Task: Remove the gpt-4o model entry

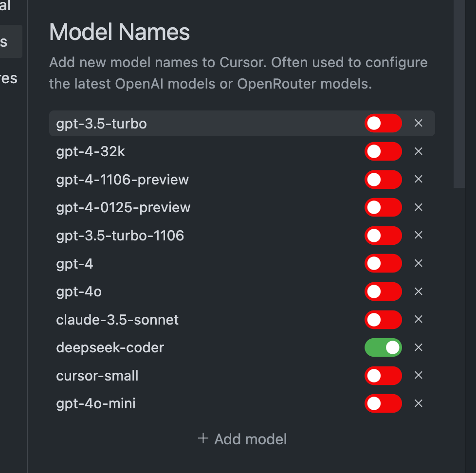Action: tap(418, 291)
